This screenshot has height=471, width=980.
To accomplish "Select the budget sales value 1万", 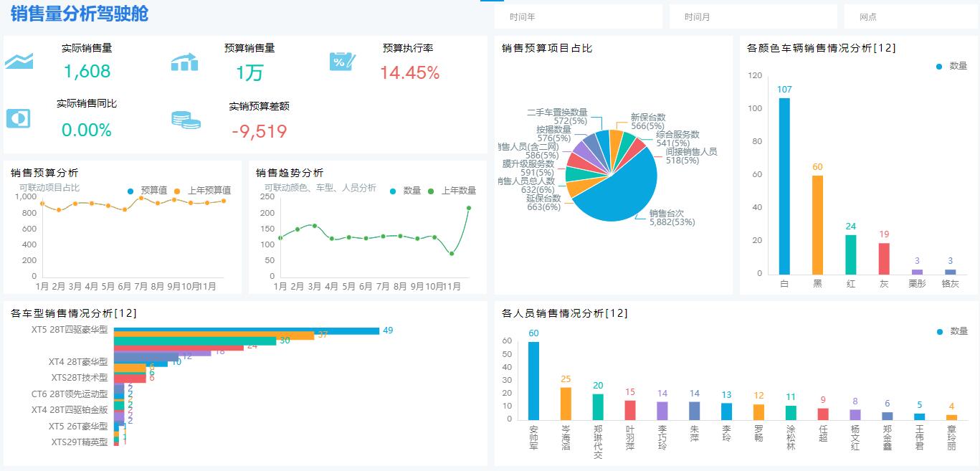I will tap(249, 72).
